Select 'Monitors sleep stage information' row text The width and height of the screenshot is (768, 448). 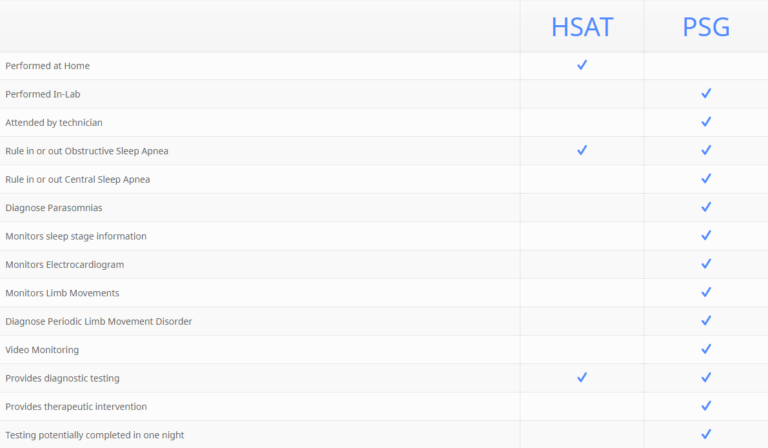[x=76, y=236]
